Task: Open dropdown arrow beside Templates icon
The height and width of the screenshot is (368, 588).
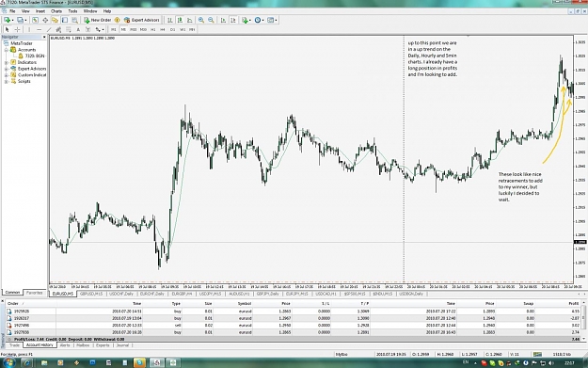Action: (x=276, y=21)
